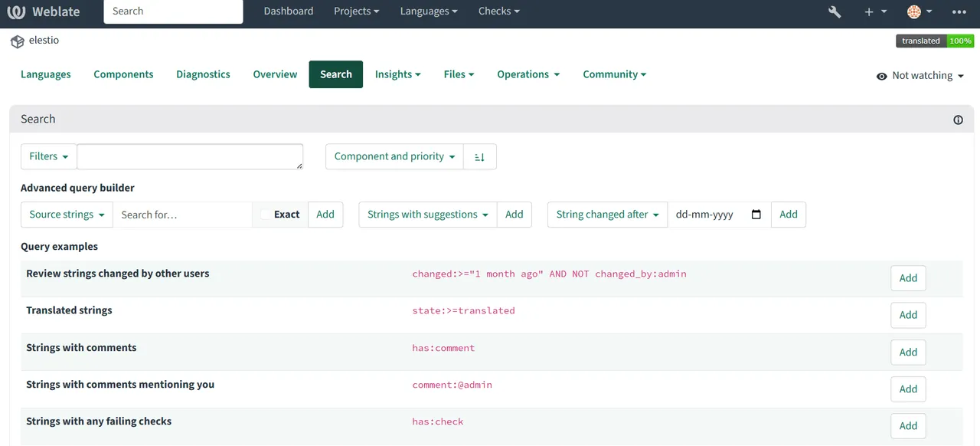Switch to the Overview tab

[x=275, y=74]
